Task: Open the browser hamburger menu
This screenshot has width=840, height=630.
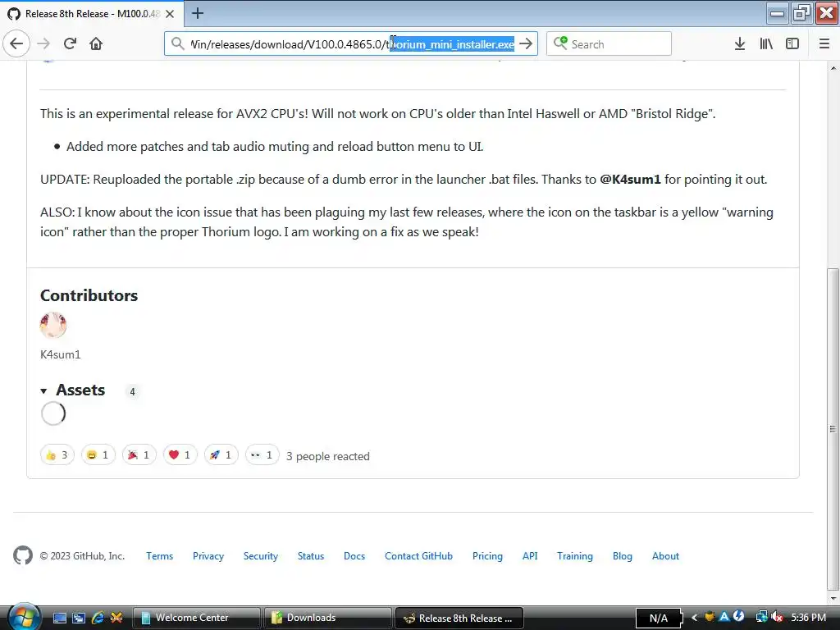Action: (824, 44)
